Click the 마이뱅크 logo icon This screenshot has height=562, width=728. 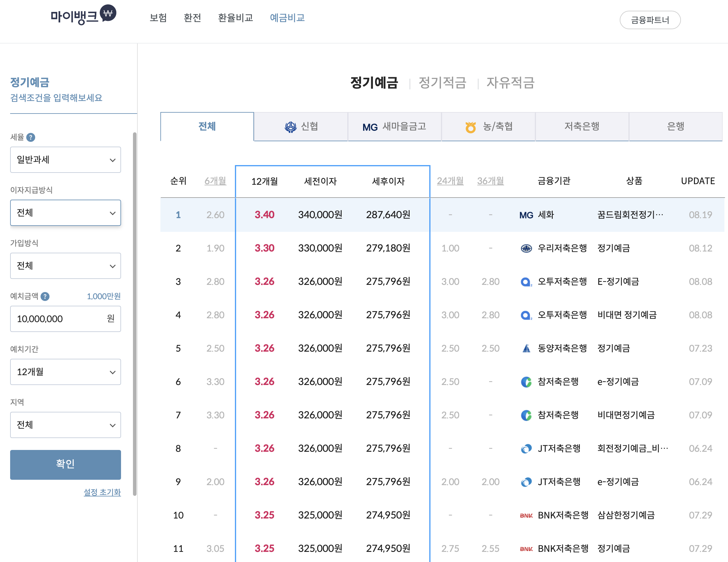(x=108, y=13)
